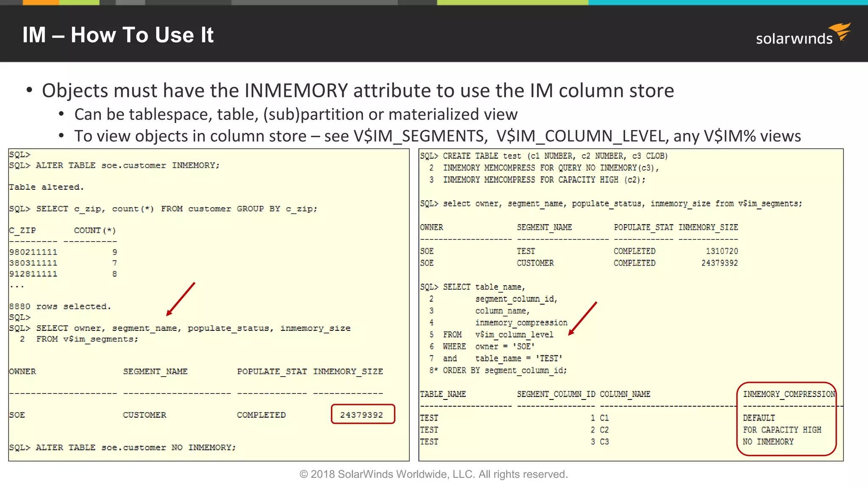
Task: Click the C_ZIP column header
Action: 22,230
